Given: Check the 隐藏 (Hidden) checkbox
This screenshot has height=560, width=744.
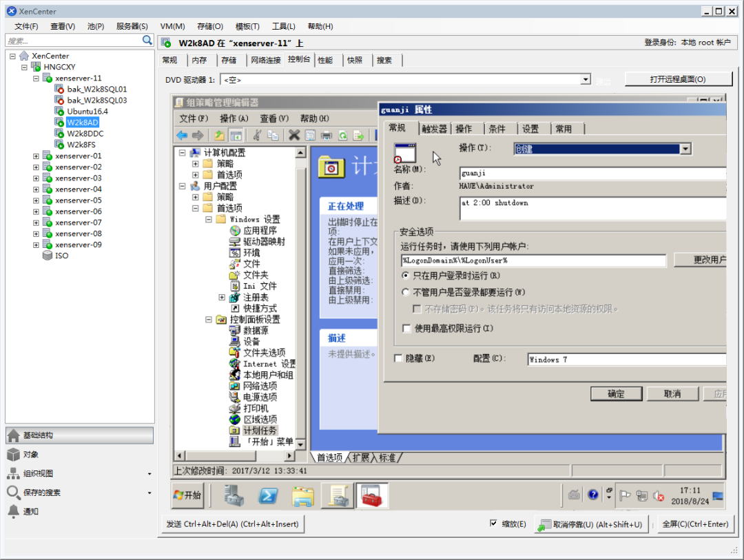Looking at the screenshot, I should (x=399, y=358).
